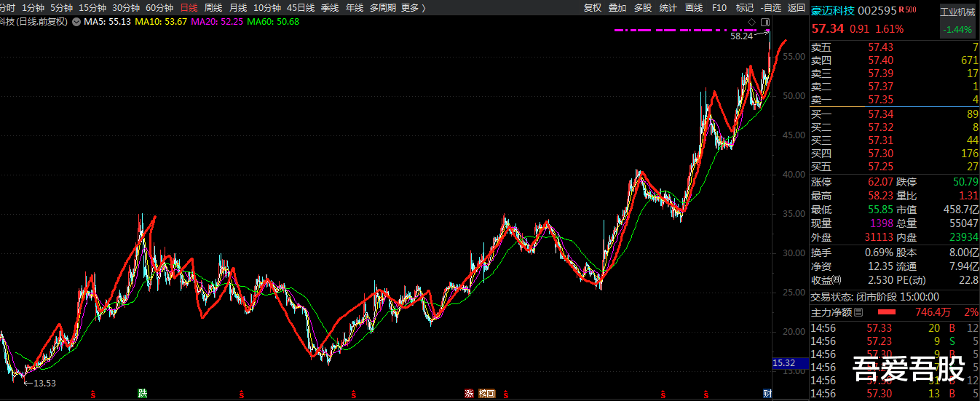Switch to the 60分钟 chart period
This screenshot has width=980, height=401.
click(159, 7)
